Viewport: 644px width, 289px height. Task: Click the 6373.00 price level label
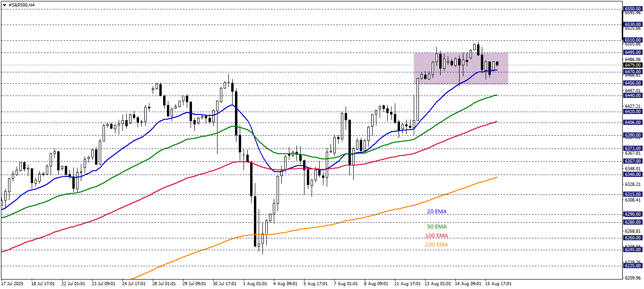(633, 148)
